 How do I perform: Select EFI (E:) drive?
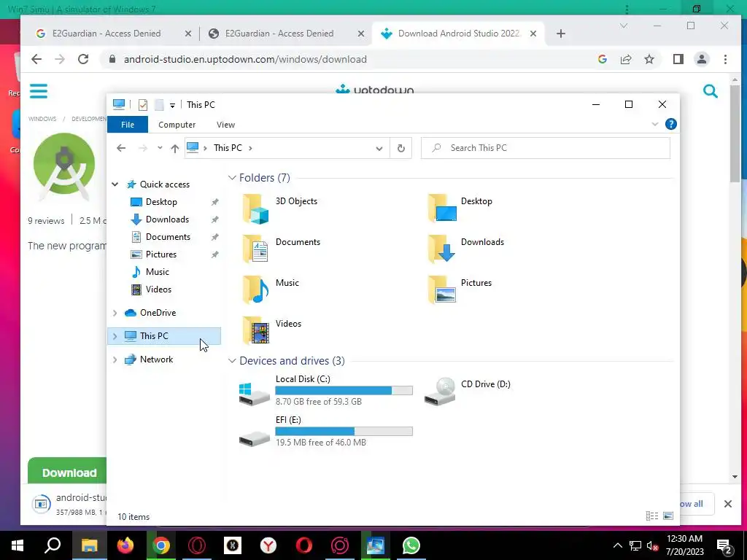click(325, 432)
